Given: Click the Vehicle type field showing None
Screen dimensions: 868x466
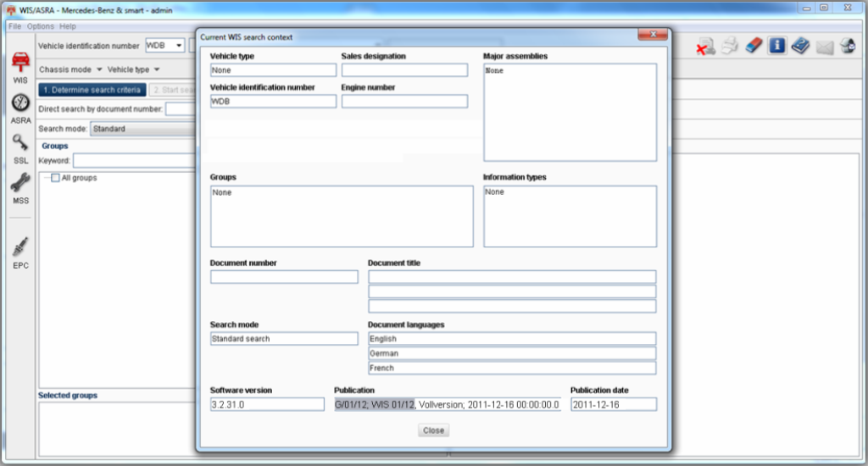Looking at the screenshot, I should click(x=273, y=69).
